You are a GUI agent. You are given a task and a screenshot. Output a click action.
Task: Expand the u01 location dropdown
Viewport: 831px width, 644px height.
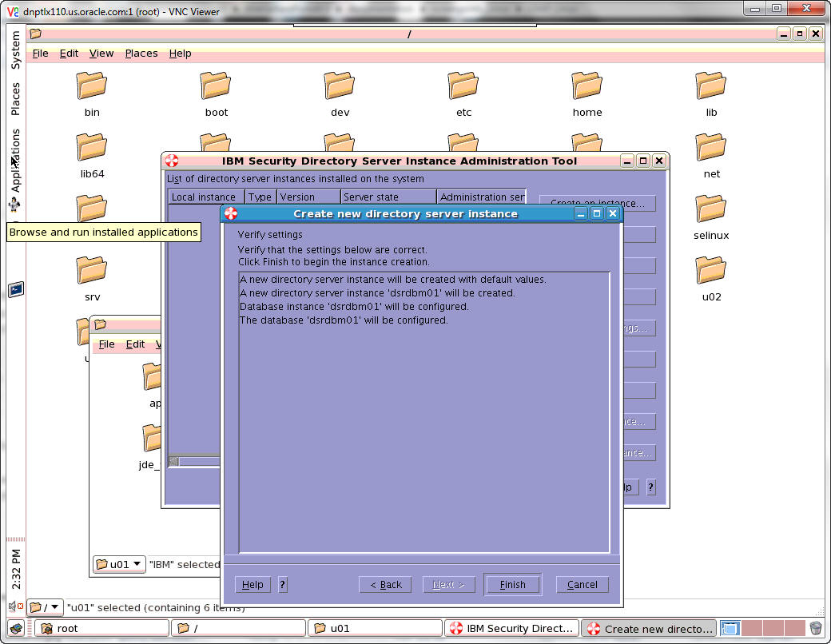click(119, 564)
